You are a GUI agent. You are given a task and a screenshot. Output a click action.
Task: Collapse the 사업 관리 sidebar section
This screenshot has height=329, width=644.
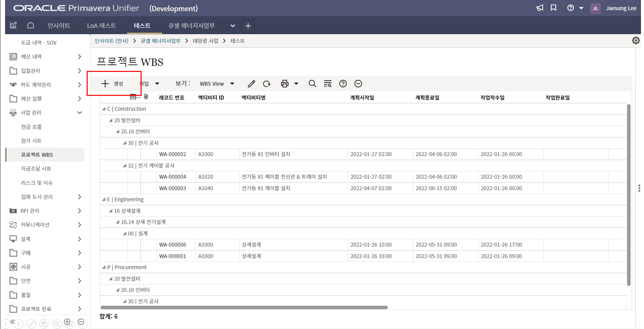80,113
